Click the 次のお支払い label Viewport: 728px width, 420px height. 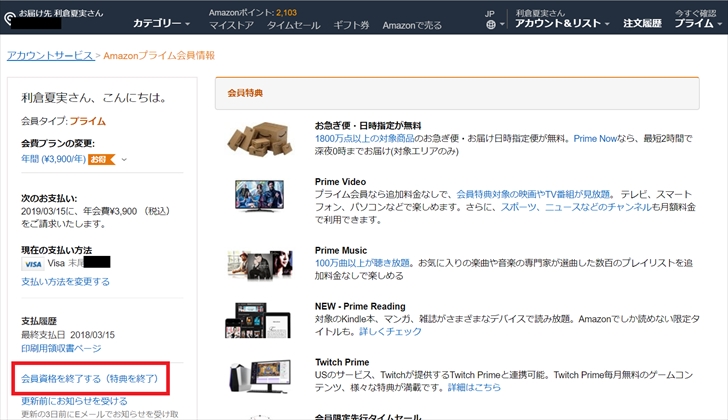[x=49, y=199]
